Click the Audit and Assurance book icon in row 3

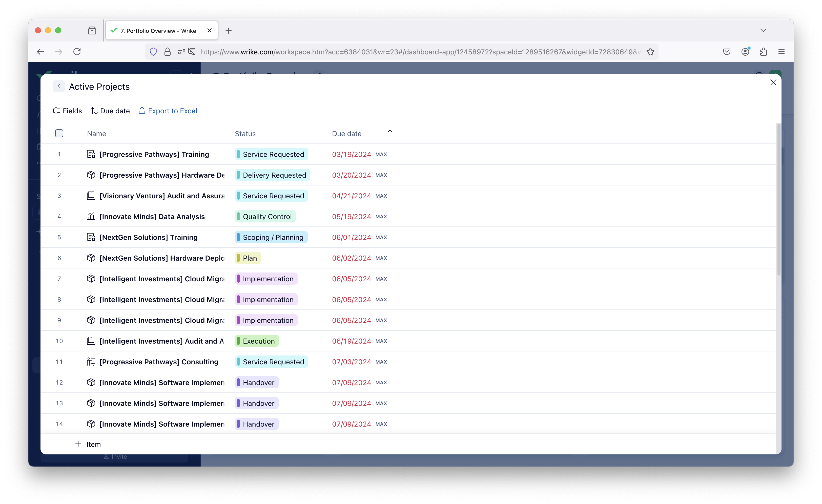pos(91,196)
